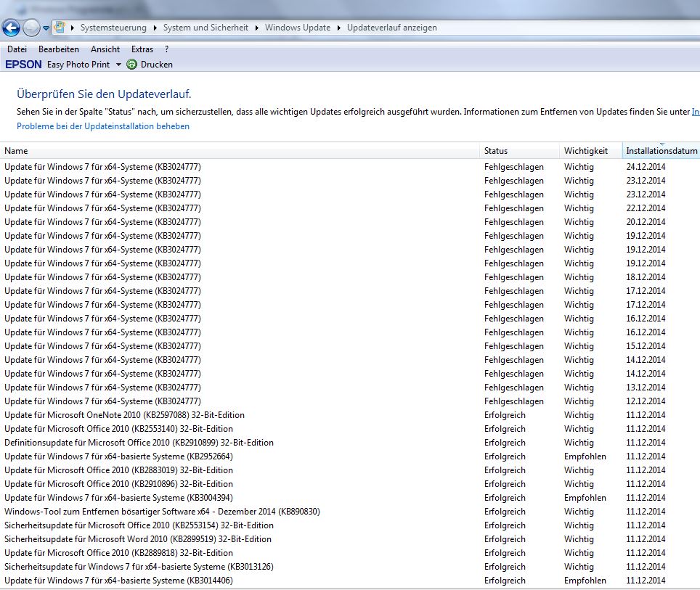This screenshot has width=700, height=590.
Task: Click the greyed Forward arrow button
Action: [31, 28]
